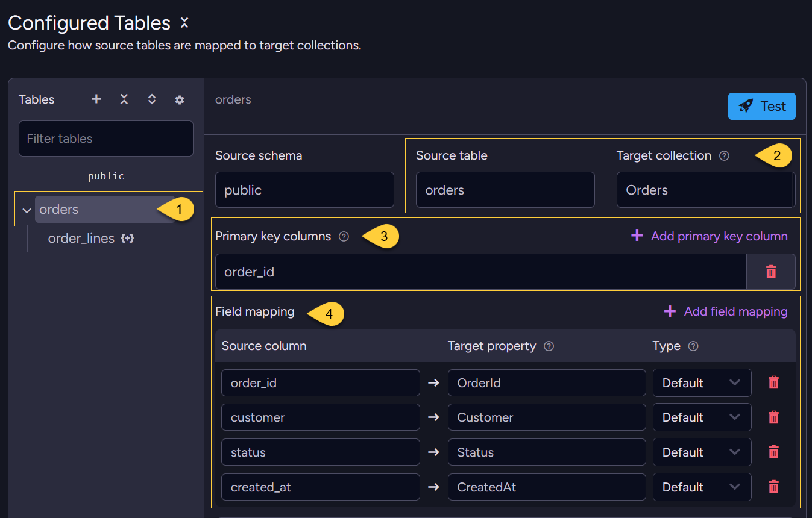Select the orders table in tree

105,210
